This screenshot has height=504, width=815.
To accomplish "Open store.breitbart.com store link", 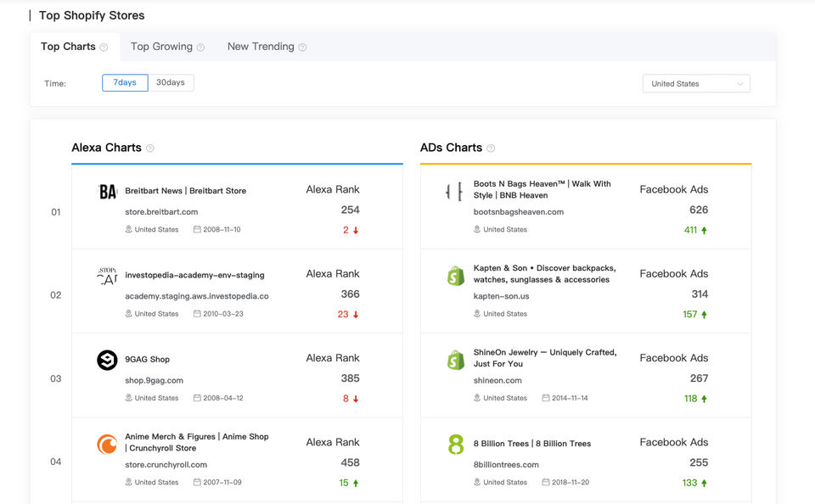I will click(x=161, y=212).
